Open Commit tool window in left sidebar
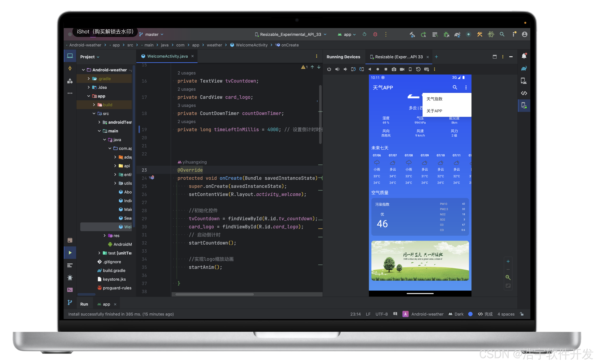Image resolution: width=594 pixels, height=364 pixels. pos(70,68)
